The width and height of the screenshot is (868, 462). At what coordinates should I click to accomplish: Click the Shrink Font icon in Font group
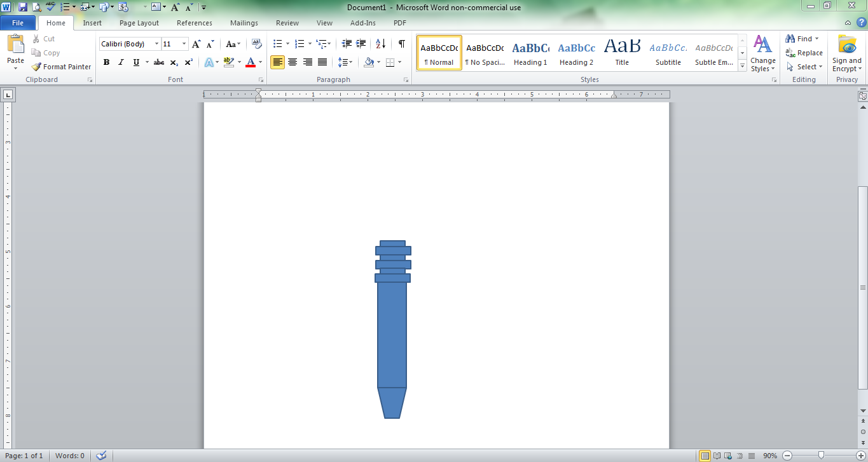210,44
